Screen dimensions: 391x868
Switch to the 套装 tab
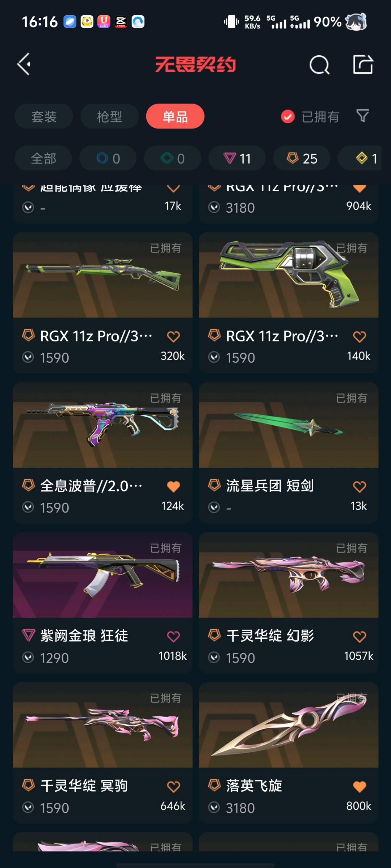44,116
